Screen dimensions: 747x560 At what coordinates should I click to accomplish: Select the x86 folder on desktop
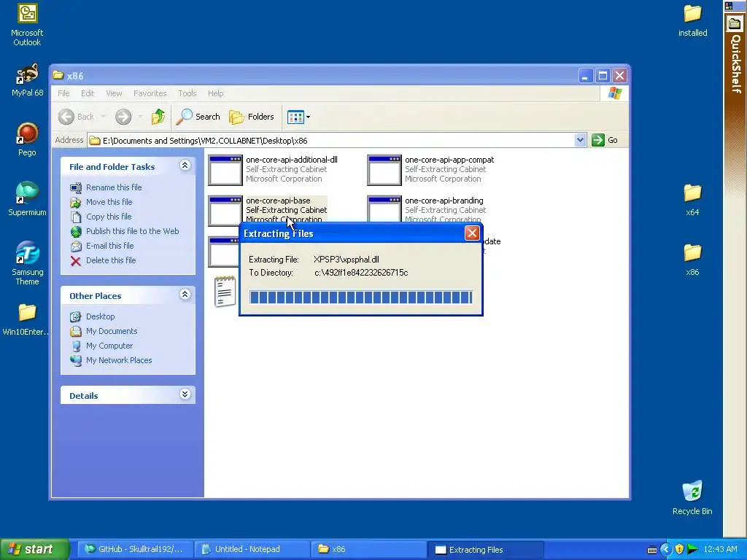pos(693,260)
